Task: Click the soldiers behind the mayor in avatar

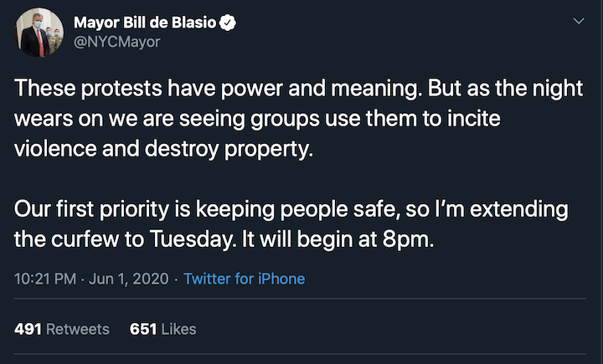Action: 54,38
